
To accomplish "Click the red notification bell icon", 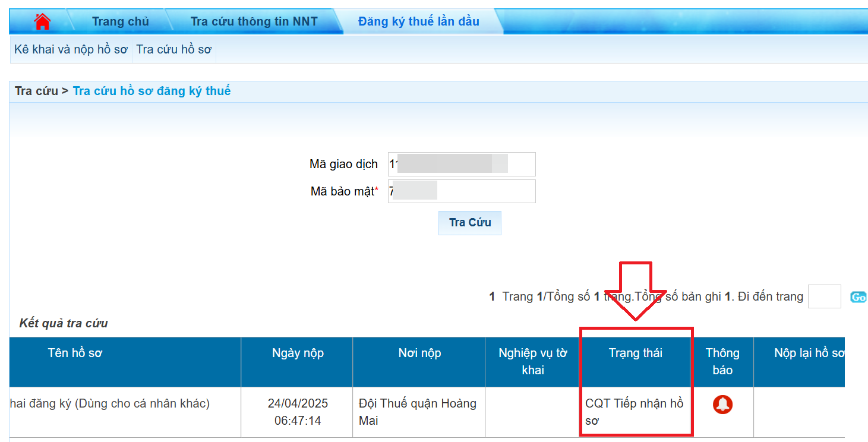I will (722, 405).
